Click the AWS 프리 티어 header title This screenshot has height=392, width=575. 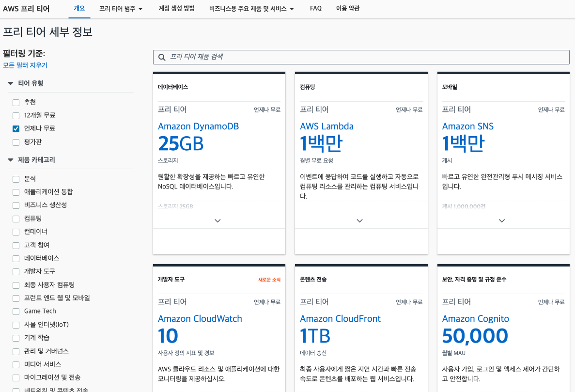(26, 9)
